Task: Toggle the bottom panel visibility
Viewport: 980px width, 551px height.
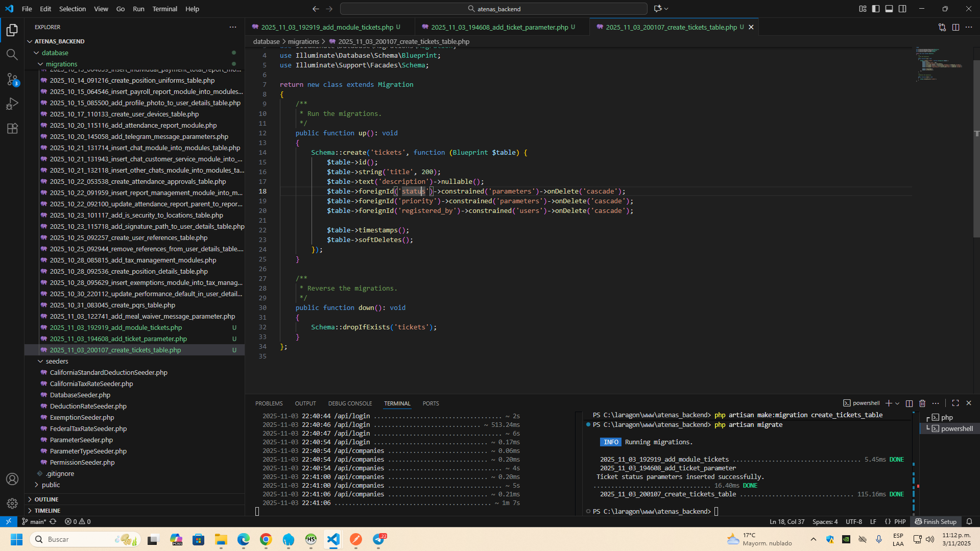Action: pos(889,9)
